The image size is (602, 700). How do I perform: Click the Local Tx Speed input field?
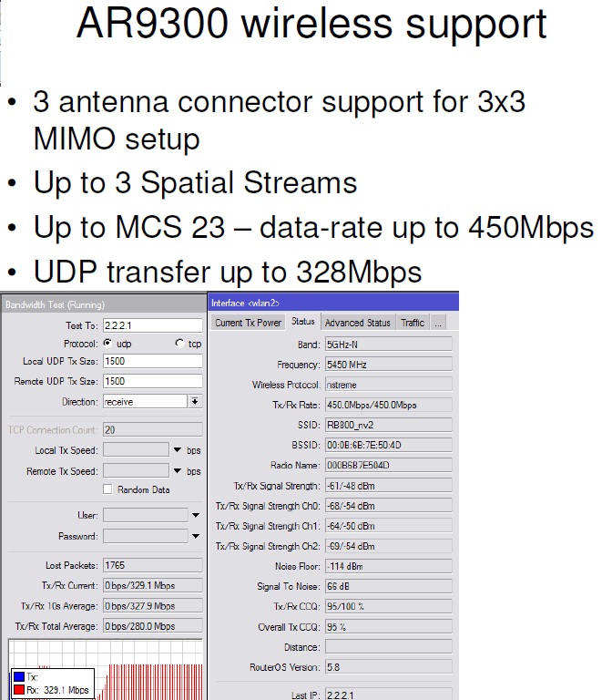click(136, 450)
